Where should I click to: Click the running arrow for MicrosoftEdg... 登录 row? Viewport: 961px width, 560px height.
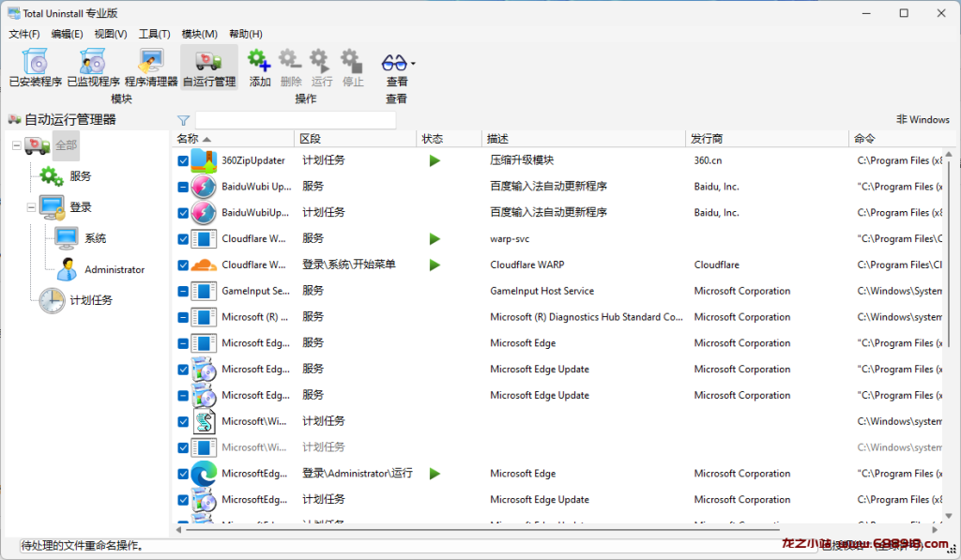click(x=435, y=474)
